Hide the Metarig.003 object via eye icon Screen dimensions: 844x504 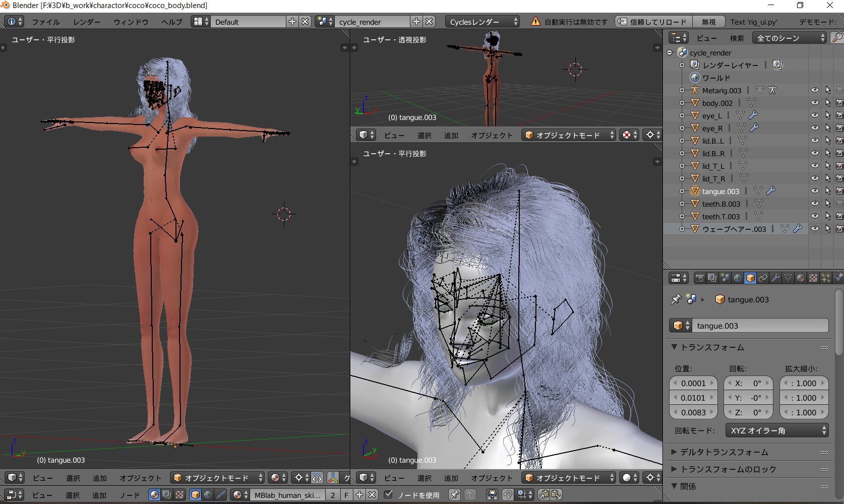[x=815, y=90]
